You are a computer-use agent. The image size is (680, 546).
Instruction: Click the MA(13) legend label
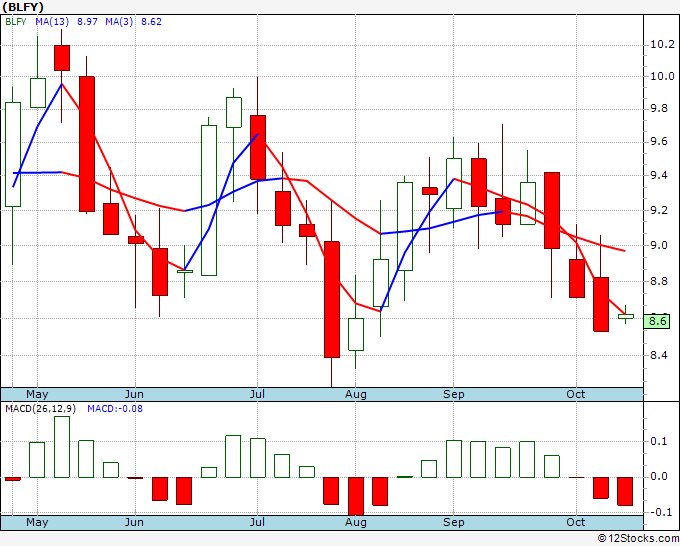52,22
